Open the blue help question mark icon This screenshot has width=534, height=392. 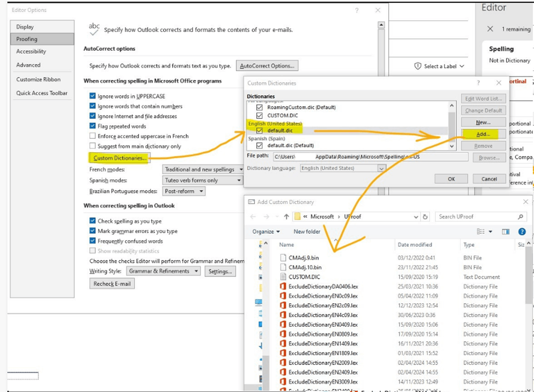coord(522,232)
